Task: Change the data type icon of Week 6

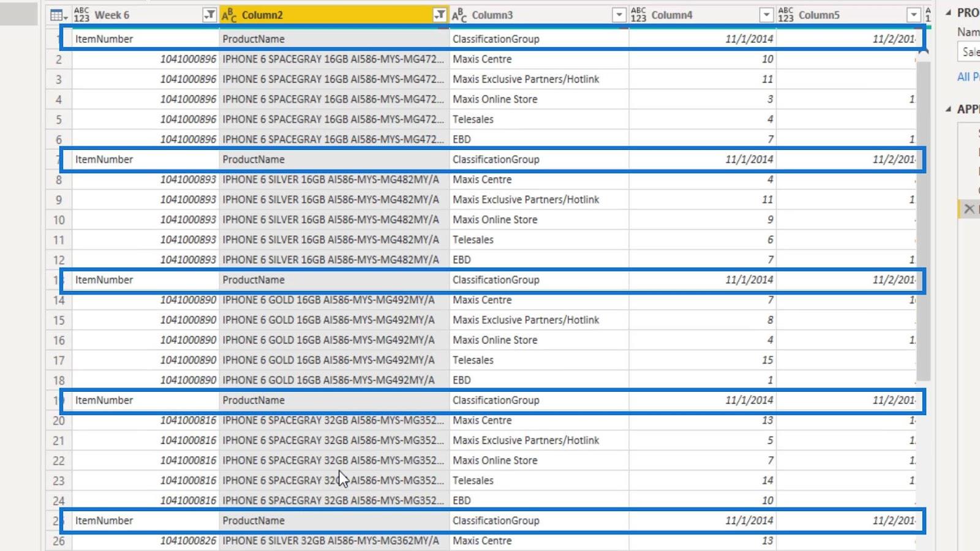Action: 81,15
